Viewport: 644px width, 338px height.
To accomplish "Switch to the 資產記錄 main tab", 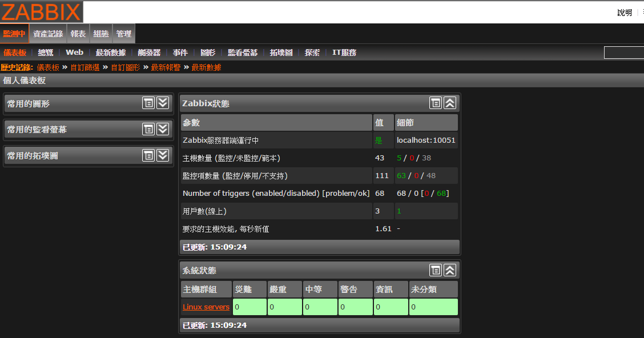I will (48, 34).
